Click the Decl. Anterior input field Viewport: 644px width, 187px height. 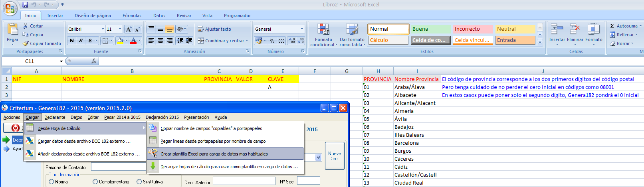click(x=244, y=181)
